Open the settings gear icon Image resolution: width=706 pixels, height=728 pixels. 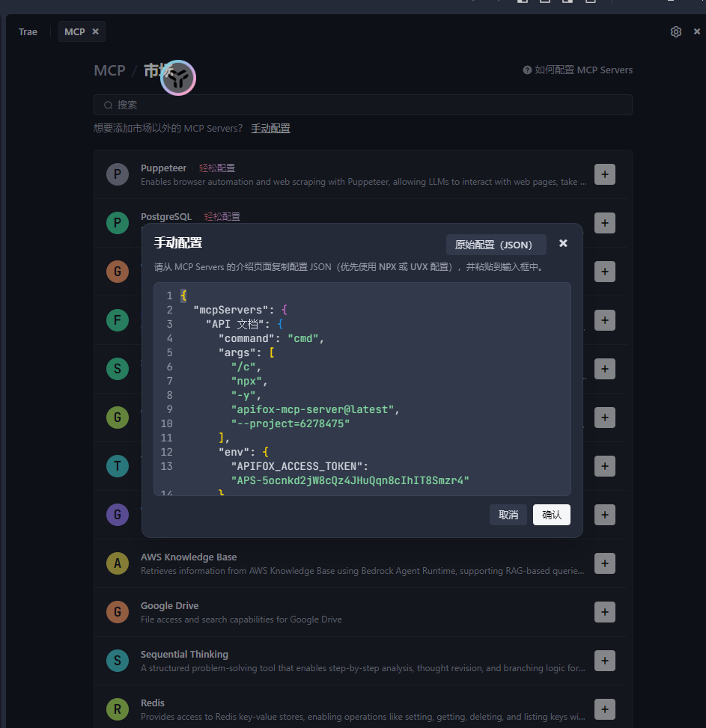(x=676, y=31)
